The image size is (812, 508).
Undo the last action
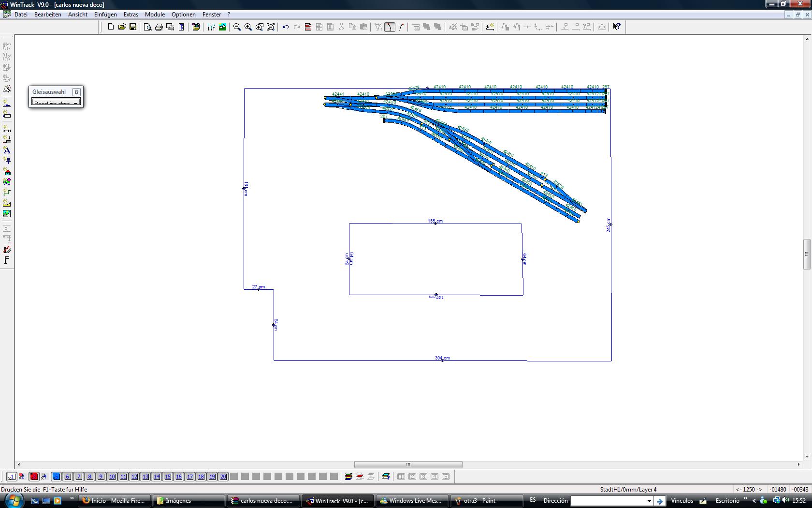286,27
